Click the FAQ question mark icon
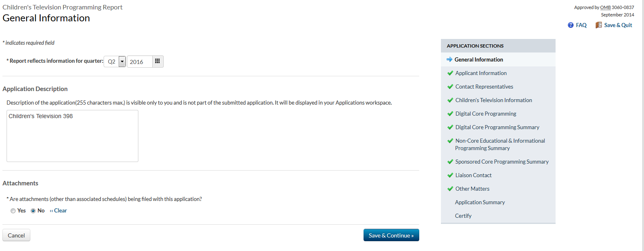 tap(570, 25)
